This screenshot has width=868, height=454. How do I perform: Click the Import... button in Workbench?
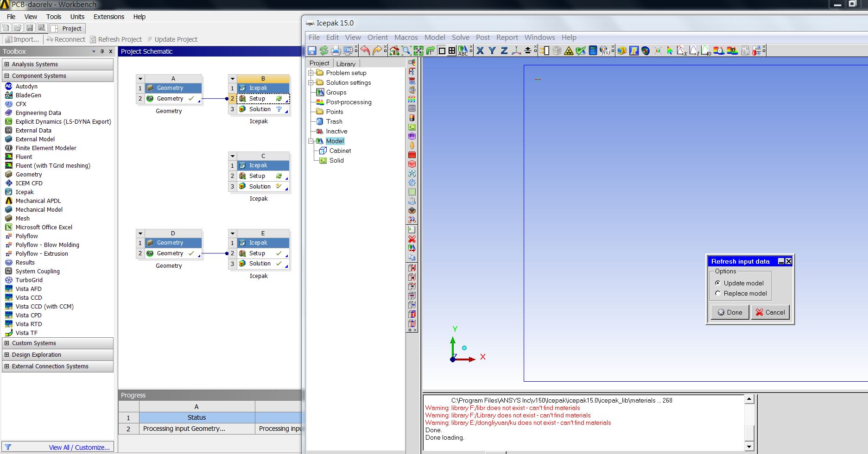point(22,39)
